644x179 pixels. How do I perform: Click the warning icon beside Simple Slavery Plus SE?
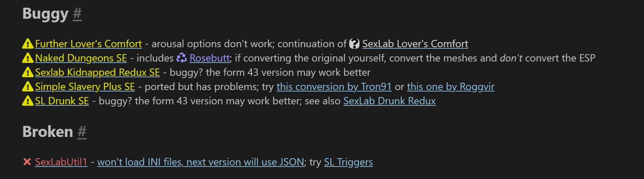tap(28, 87)
